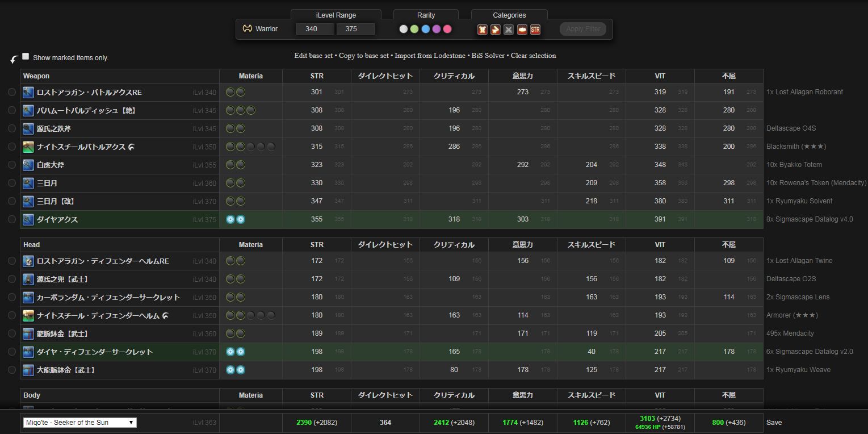
Task: Mark the 三日月【改】 row radio button
Action: [x=12, y=201]
